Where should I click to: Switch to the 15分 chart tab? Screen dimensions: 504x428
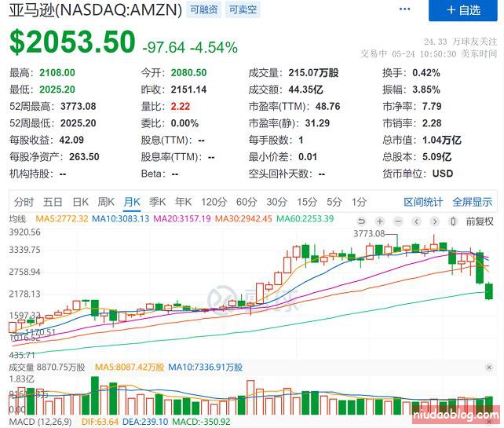tap(307, 202)
